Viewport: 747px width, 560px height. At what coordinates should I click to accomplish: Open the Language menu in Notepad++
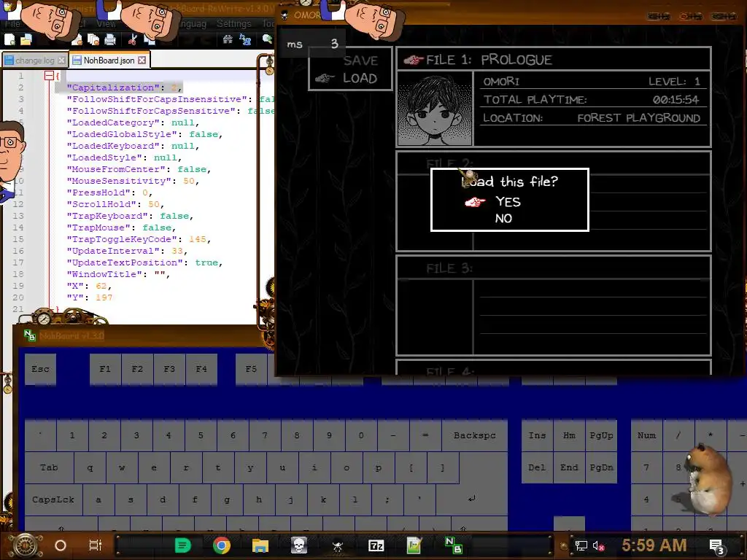pos(192,24)
